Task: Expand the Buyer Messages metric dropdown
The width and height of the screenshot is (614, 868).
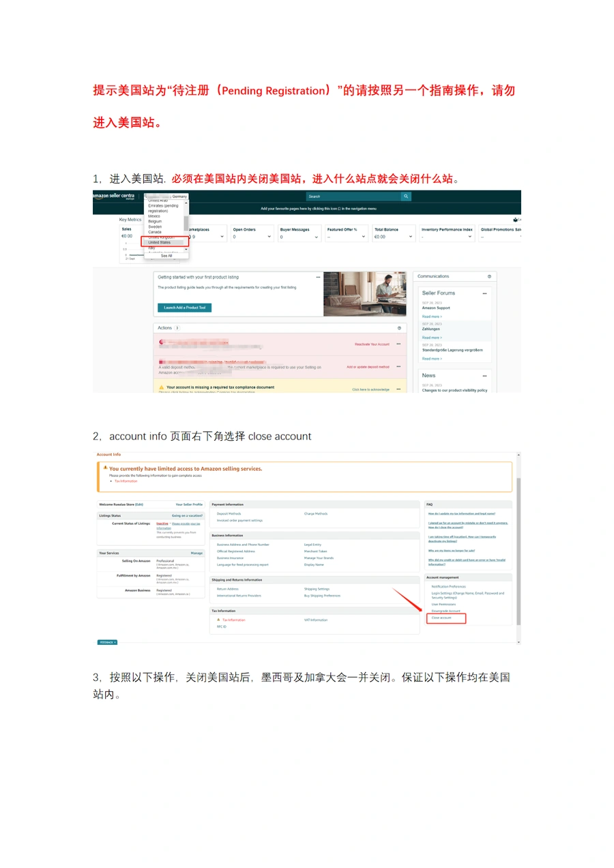Action: pyautogui.click(x=317, y=237)
